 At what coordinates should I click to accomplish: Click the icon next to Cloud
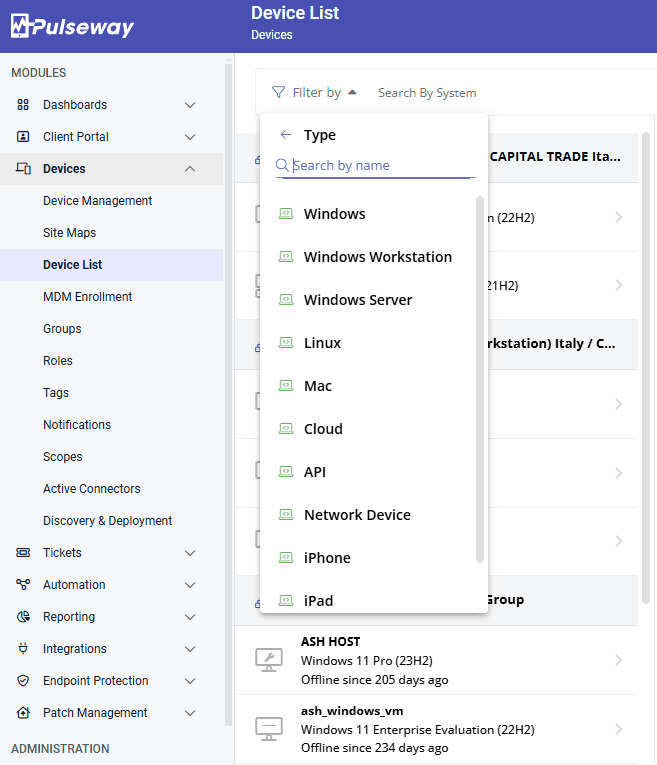[x=286, y=428]
